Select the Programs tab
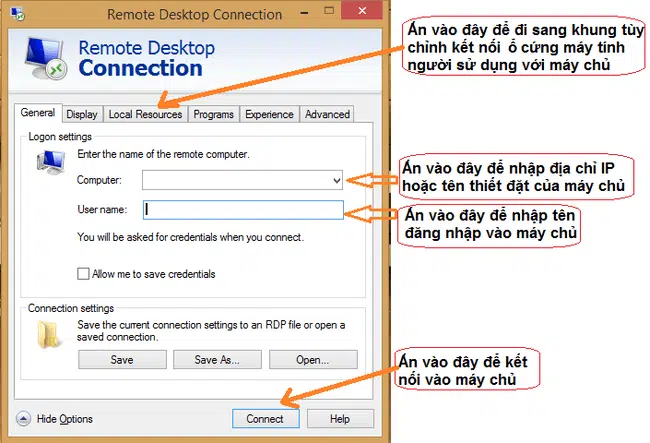This screenshot has width=650, height=443. [213, 114]
